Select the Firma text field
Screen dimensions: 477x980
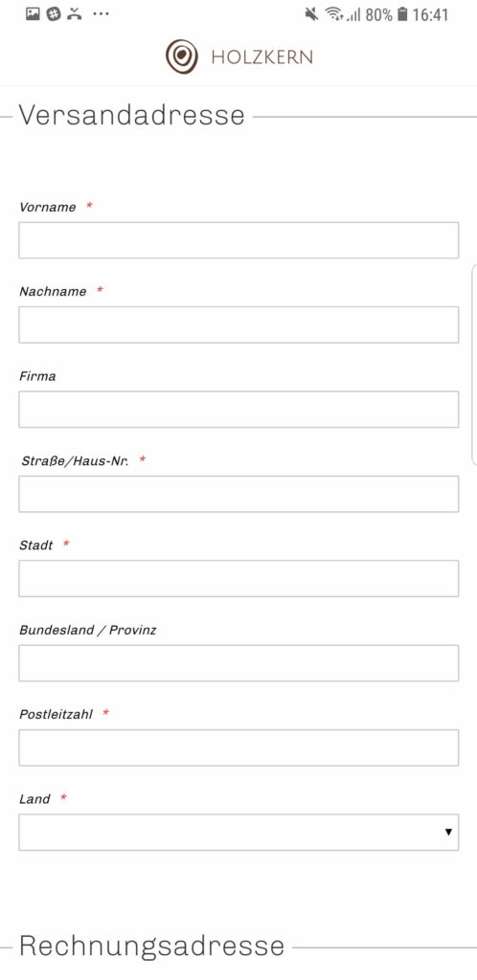(238, 410)
